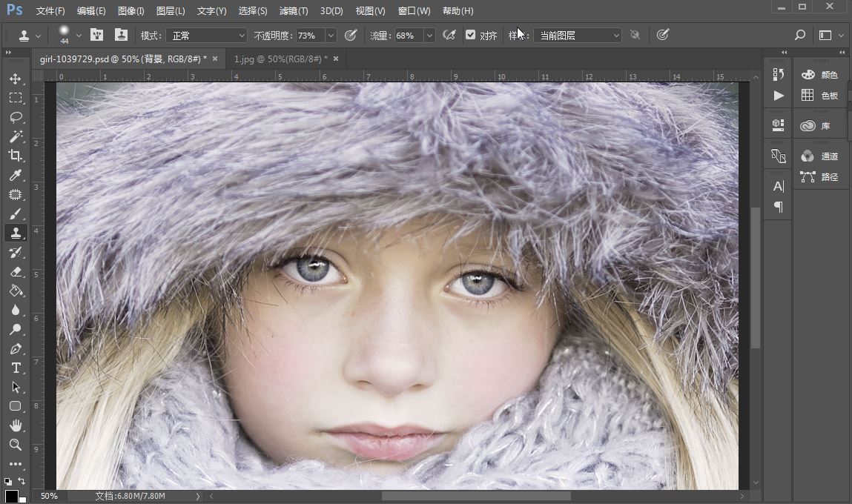Open the 滤镜(T) menu
The height and width of the screenshot is (504, 852).
tap(293, 11)
